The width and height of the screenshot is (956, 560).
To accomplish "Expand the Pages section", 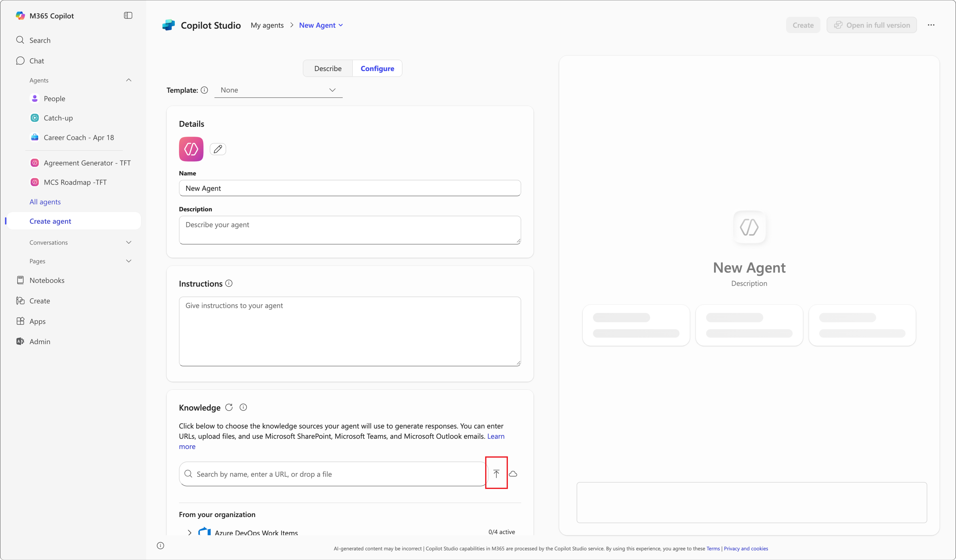I will [129, 261].
